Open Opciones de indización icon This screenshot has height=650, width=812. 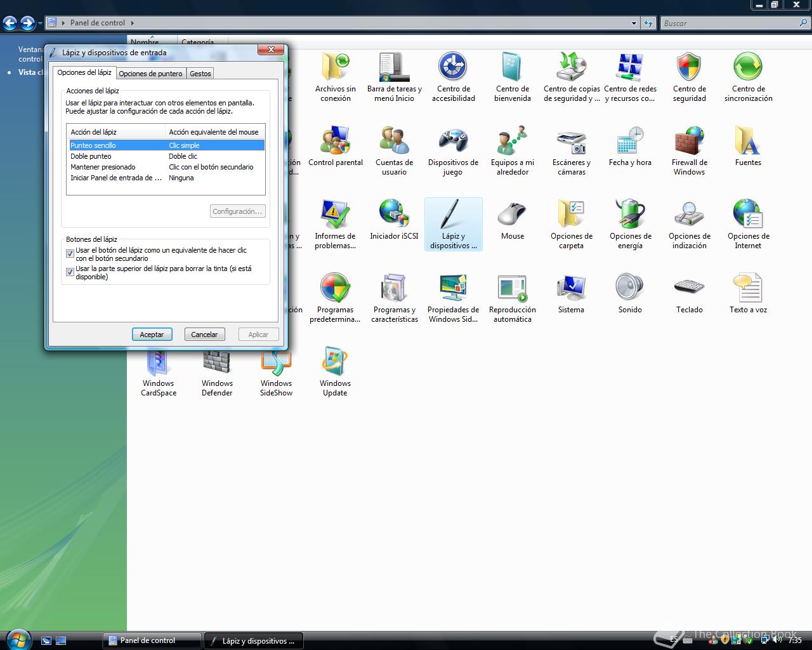[x=689, y=225]
